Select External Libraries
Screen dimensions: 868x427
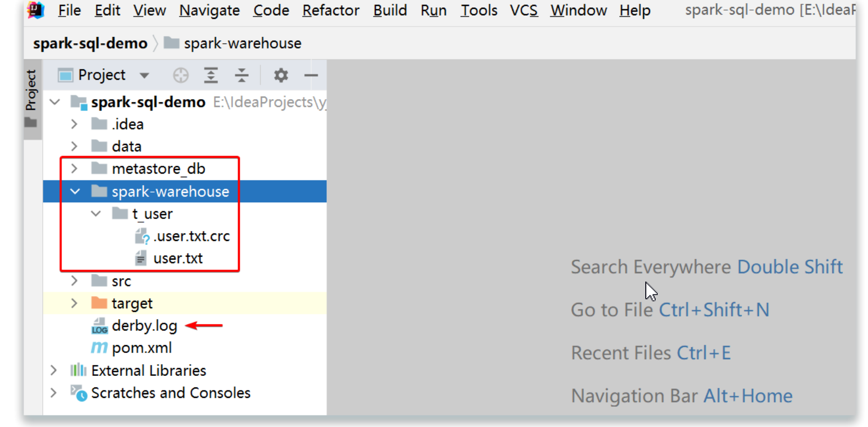pos(149,371)
